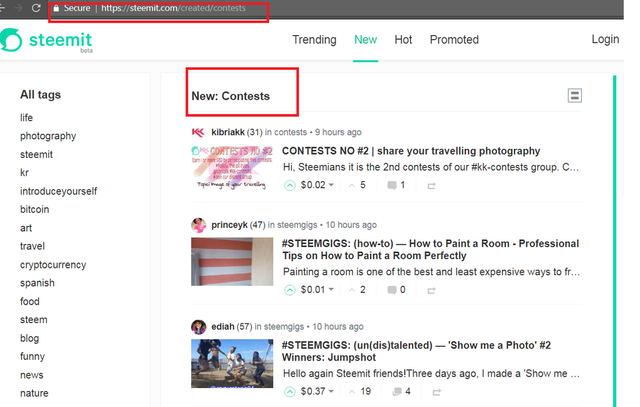Open the 'Show me a Photo' #2 Winners title
The height and width of the screenshot is (407, 640).
coord(416,351)
